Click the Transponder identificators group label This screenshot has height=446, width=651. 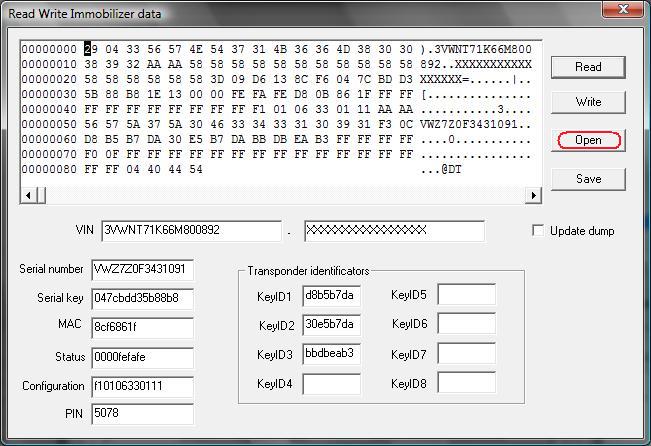[308, 271]
